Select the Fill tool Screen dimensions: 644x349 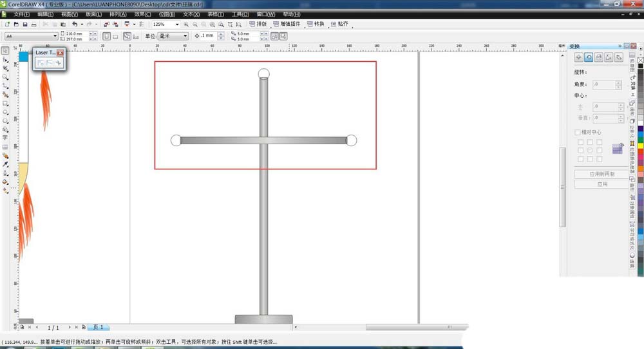[x=5, y=182]
